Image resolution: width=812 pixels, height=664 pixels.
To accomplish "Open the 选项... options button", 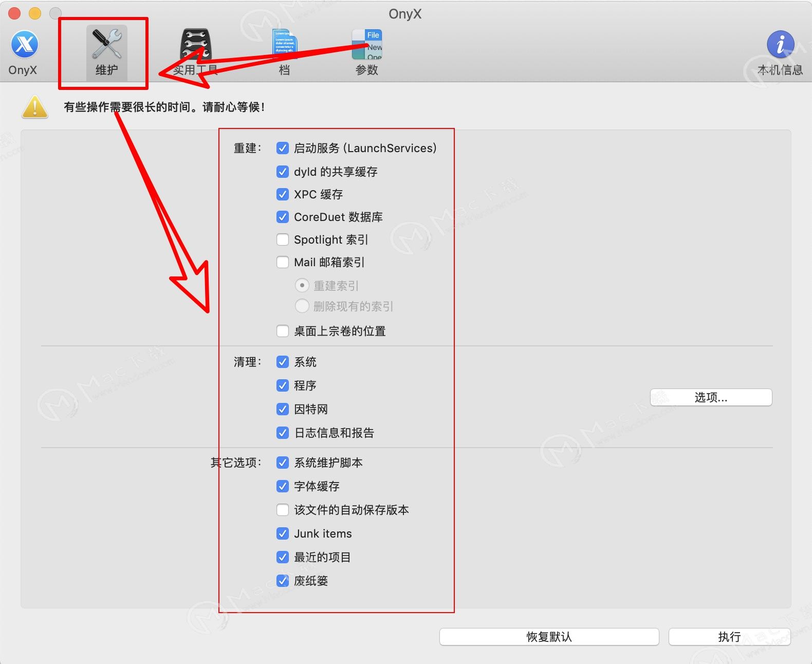I will click(x=711, y=397).
